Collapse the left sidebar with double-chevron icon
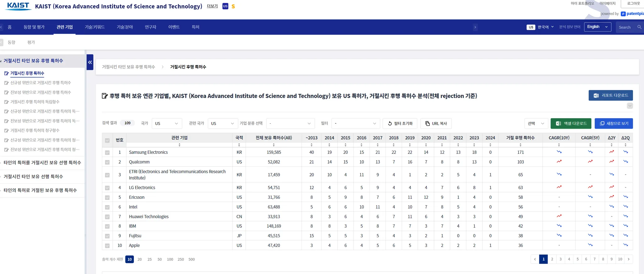This screenshot has width=644, height=274. point(90,62)
